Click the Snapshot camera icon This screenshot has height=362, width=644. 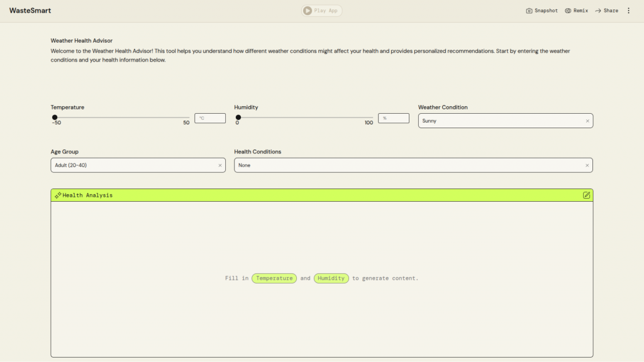[x=529, y=11]
